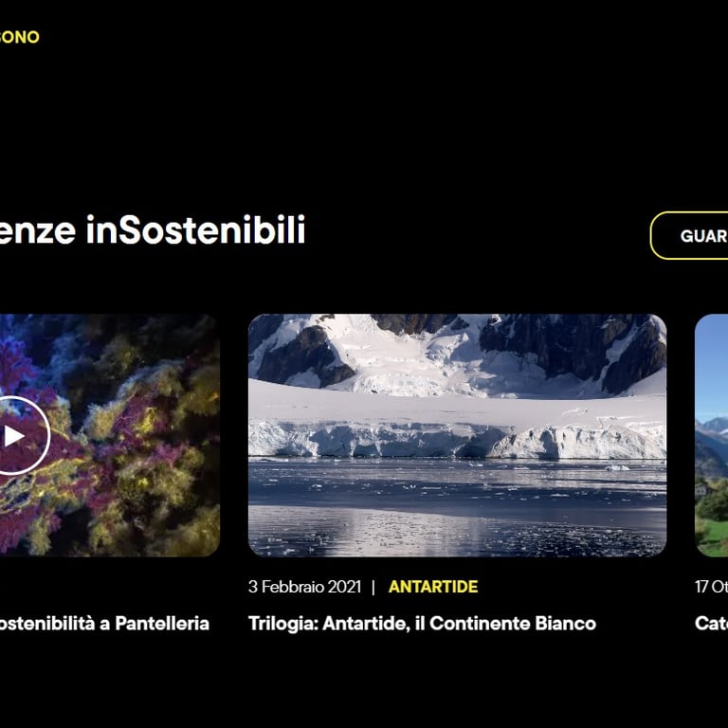Screen dimensions: 728x728
Task: Select the yellow ANTARTIDE category tag
Action: pos(433,587)
